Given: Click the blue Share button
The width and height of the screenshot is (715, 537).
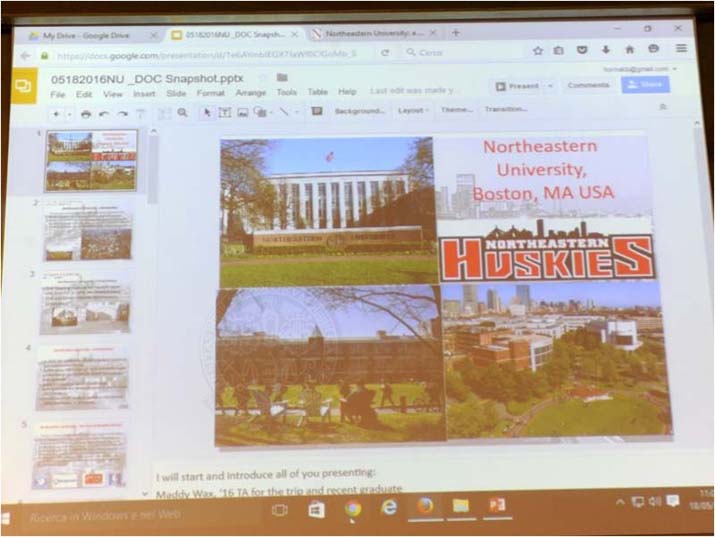Looking at the screenshot, I should pos(645,84).
